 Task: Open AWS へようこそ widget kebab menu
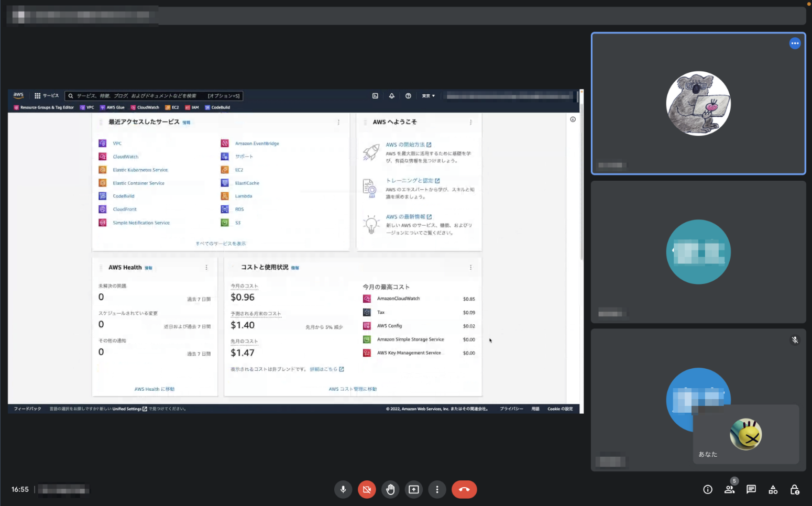470,122
